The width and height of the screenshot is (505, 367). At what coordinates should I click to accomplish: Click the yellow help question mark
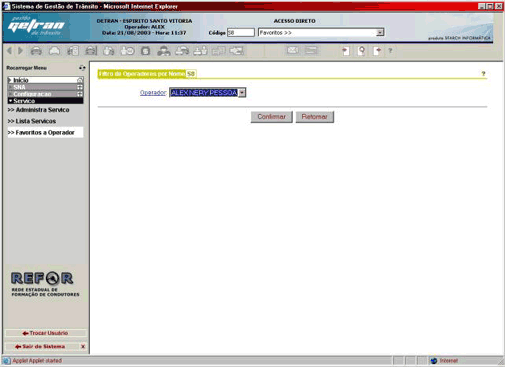point(483,73)
